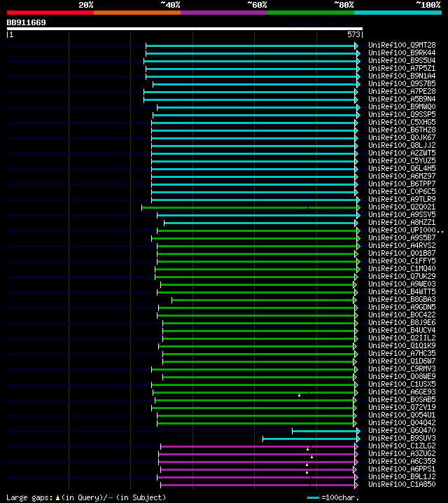Click the arrowhead ending the Q9MT28 bar
The width and height of the screenshot is (448, 503).
point(356,46)
